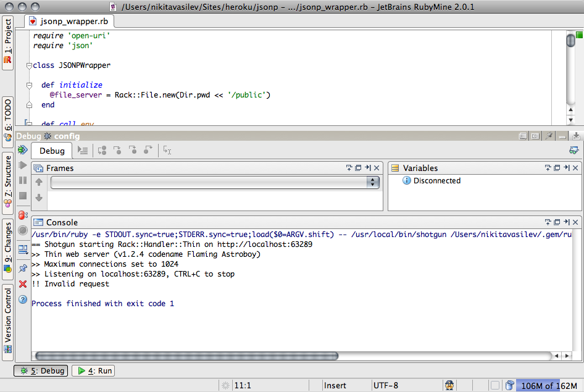Click the Frames panel move-to-tab icon
This screenshot has height=392, width=584.
pos(349,168)
